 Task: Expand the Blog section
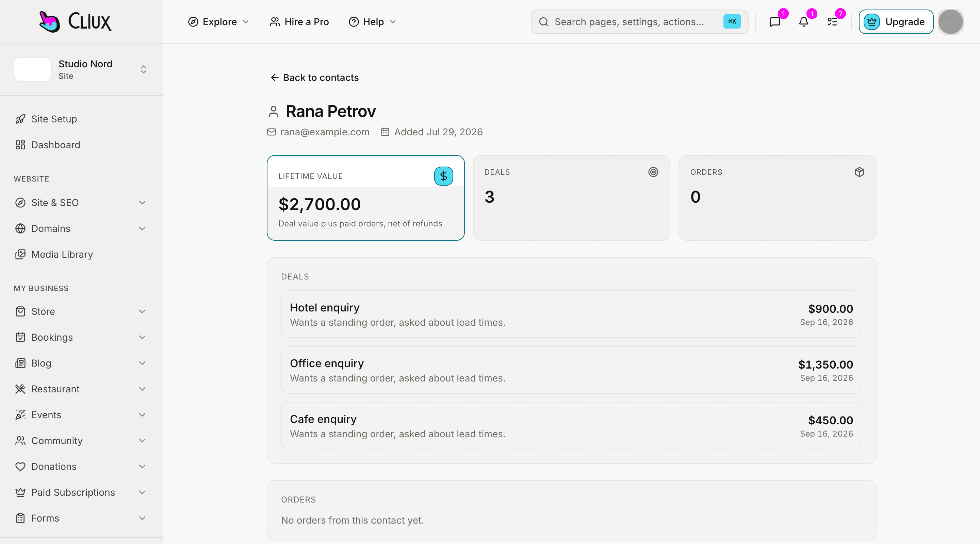click(81, 363)
